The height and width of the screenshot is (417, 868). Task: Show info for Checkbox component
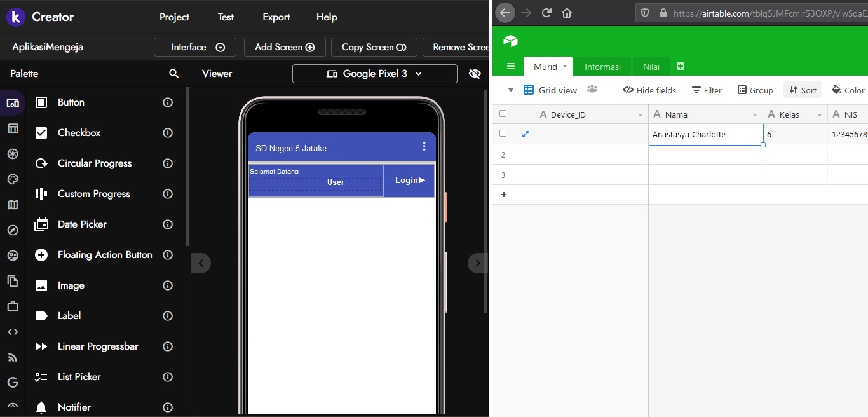click(168, 133)
